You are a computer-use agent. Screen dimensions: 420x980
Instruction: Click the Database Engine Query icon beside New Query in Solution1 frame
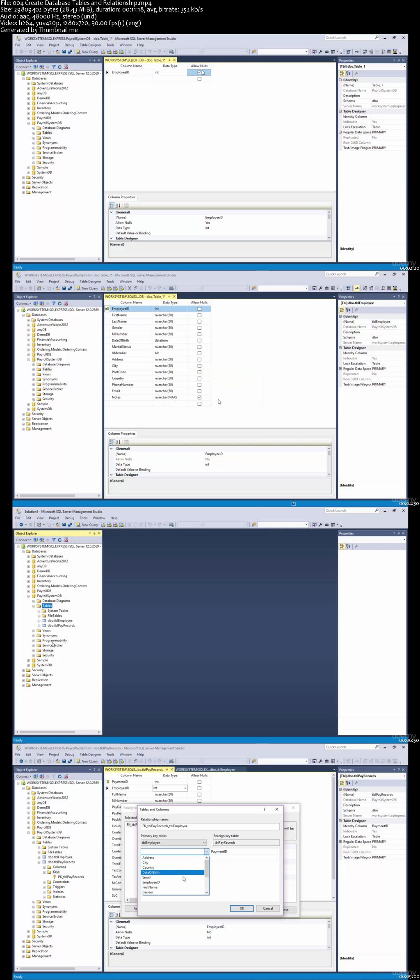(x=103, y=525)
